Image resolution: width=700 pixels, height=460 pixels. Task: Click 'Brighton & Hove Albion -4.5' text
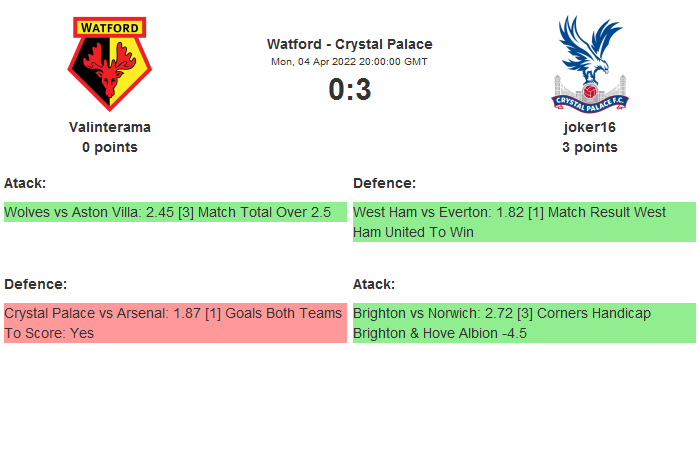tap(440, 333)
